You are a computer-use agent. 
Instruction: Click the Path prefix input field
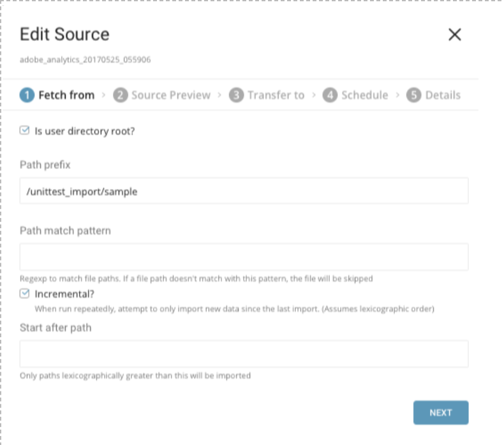(x=244, y=191)
